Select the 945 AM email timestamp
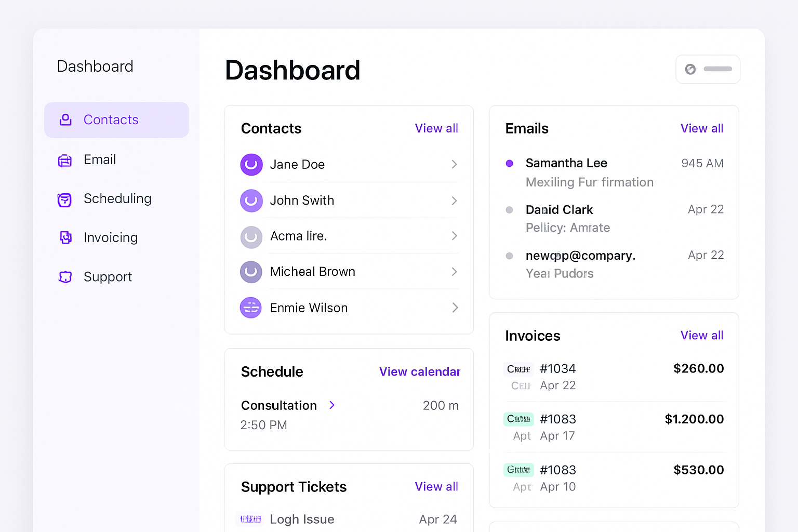The image size is (798, 532). (702, 164)
